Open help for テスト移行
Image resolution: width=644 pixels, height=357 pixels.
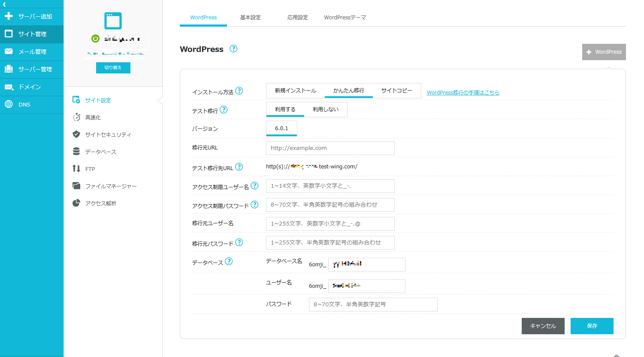(224, 110)
